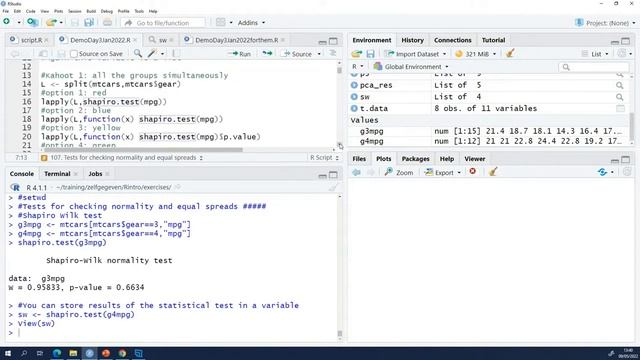Viewport: 640px width, 360px height.
Task: Save workspace icon in Environment pane
Action: pos(370,54)
